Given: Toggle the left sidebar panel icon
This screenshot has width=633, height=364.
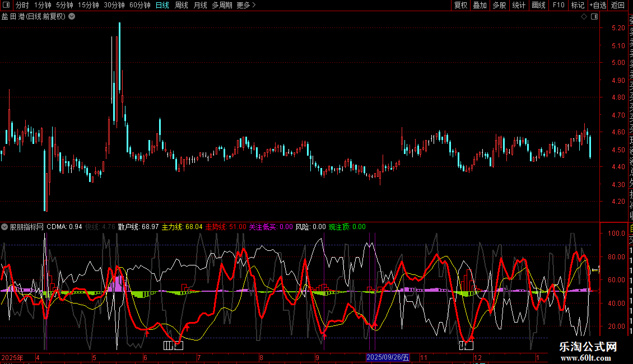Looking at the screenshot, I should pos(7,6).
